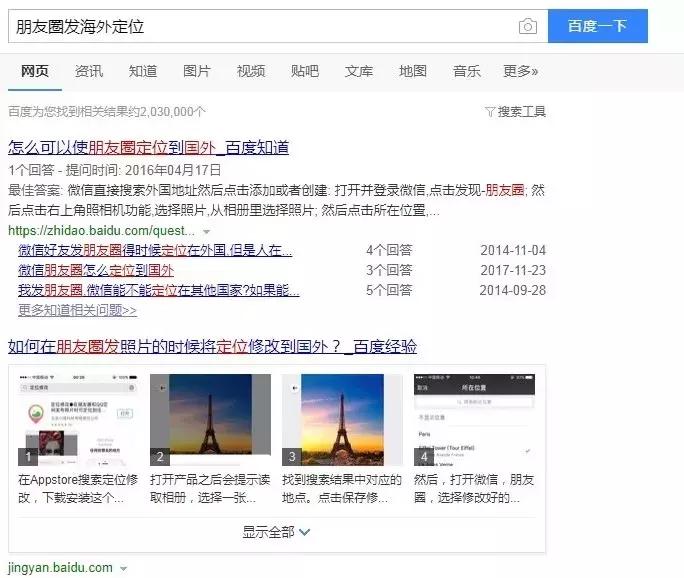
Task: Open step 3 sunset Eiffel Tower thumbnail
Action: (342, 420)
